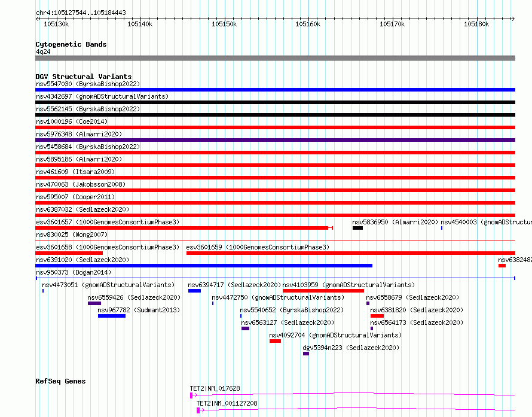Select the nsv5976348 (Almarri2020) label
532x417 pixels.
pos(79,134)
